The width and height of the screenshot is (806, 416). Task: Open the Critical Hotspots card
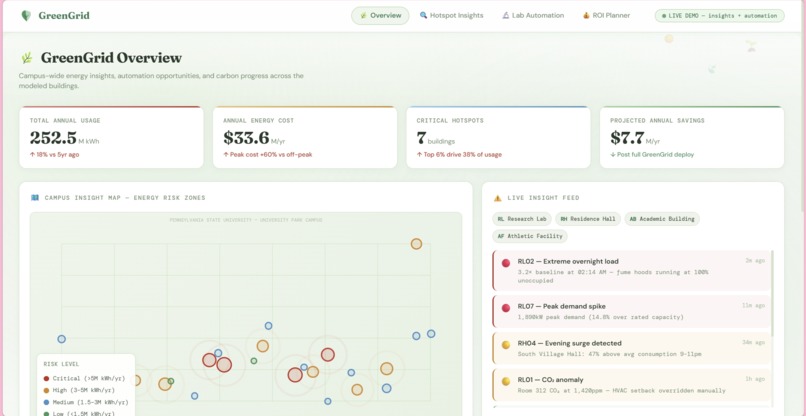498,137
